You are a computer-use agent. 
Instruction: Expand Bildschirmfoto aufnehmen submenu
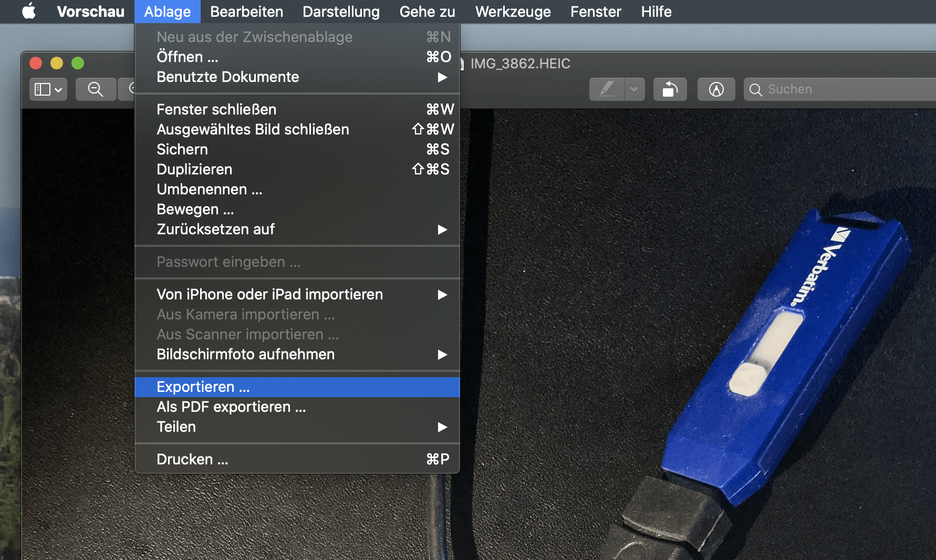coord(297,354)
